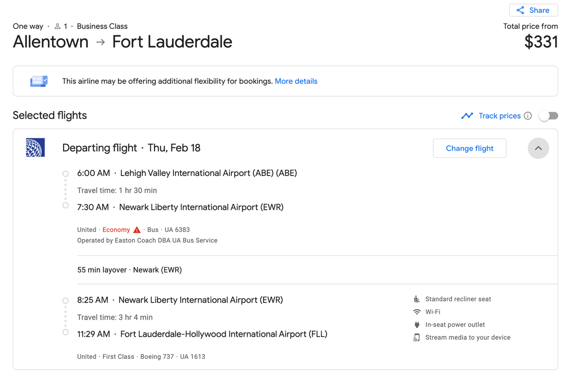Image resolution: width=588 pixels, height=378 pixels.
Task: Enable the Track prices toggle
Action: pyautogui.click(x=548, y=115)
